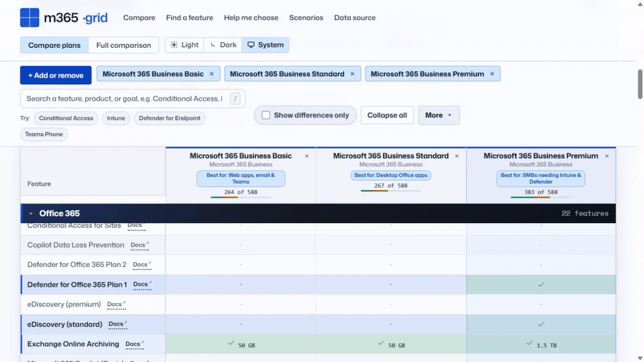Click the page vertical scrollbar thumb
Image resolution: width=644 pixels, height=362 pixels.
click(x=640, y=84)
